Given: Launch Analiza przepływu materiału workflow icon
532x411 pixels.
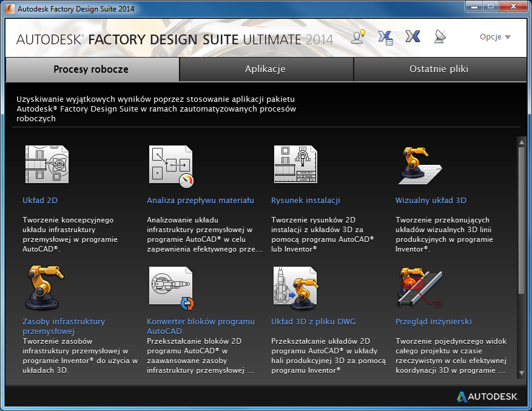Looking at the screenshot, I should tap(171, 166).
